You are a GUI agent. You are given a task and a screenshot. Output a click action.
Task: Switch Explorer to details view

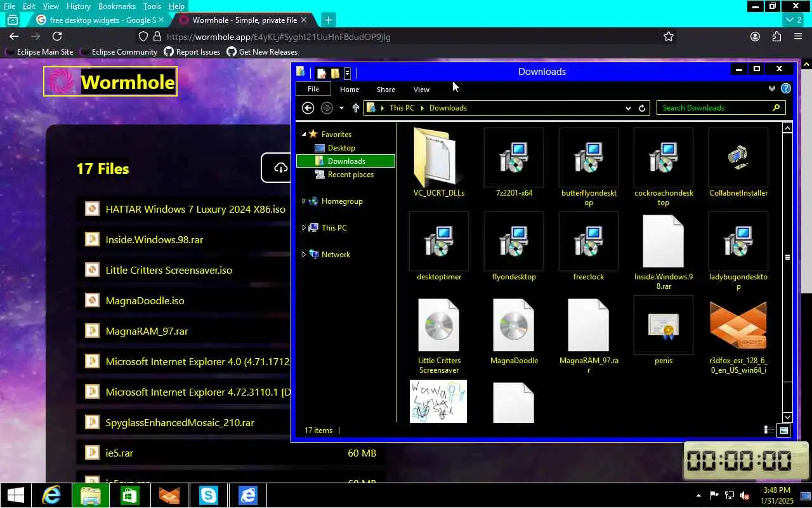click(x=768, y=430)
